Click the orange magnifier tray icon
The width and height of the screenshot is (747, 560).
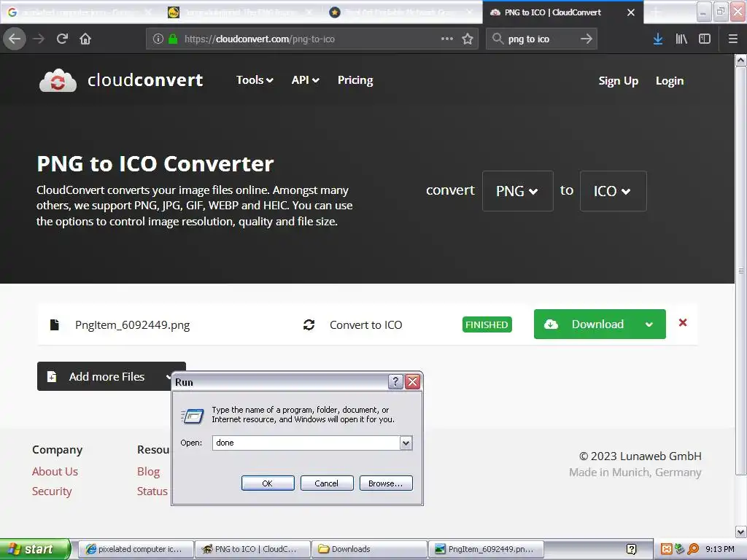(693, 549)
